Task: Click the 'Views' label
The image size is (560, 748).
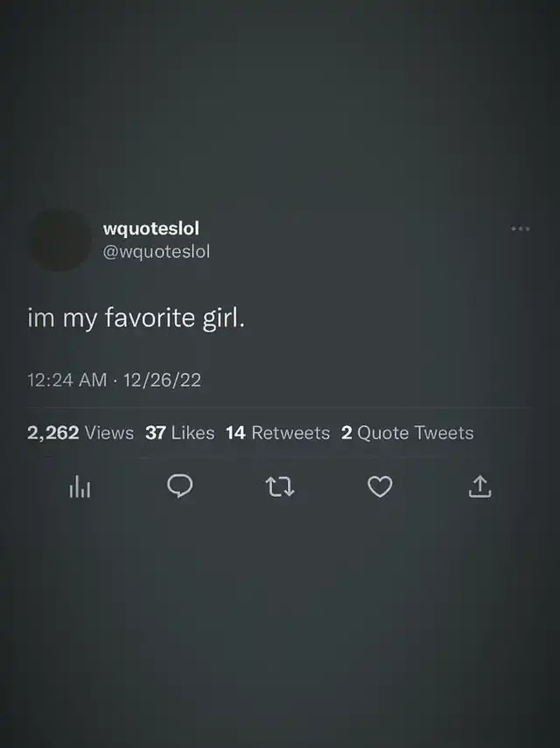Action: pyautogui.click(x=109, y=433)
